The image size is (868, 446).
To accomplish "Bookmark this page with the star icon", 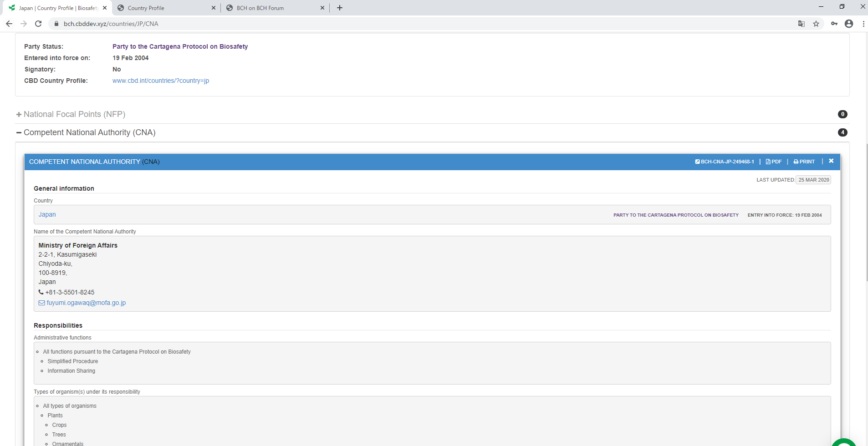I will pyautogui.click(x=816, y=24).
